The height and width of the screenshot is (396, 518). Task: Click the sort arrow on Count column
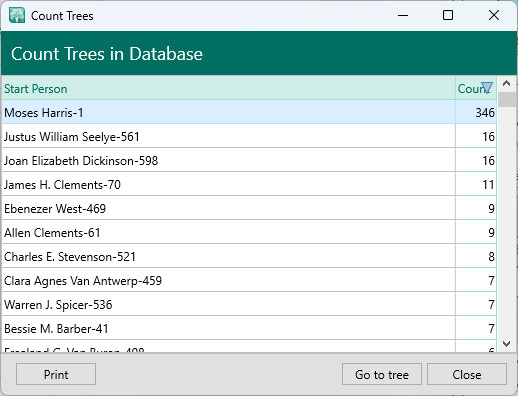point(487,88)
